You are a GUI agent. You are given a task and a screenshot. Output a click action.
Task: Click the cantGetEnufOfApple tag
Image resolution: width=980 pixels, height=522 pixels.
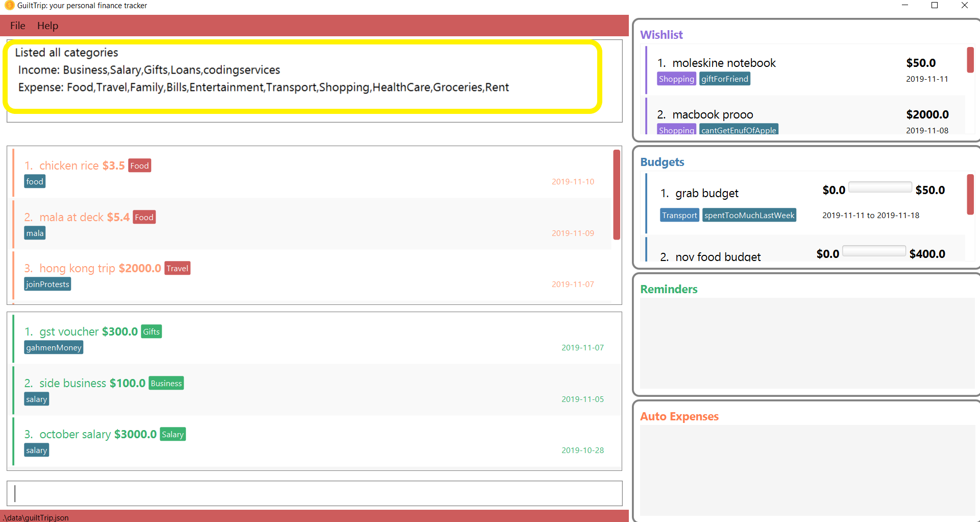pyautogui.click(x=739, y=130)
